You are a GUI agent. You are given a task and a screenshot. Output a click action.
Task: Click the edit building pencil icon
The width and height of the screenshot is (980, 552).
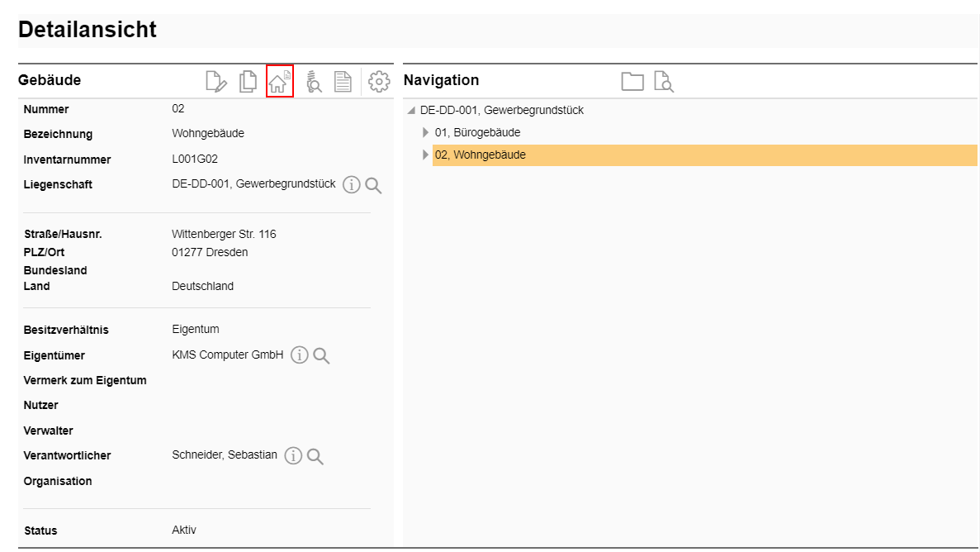(215, 81)
